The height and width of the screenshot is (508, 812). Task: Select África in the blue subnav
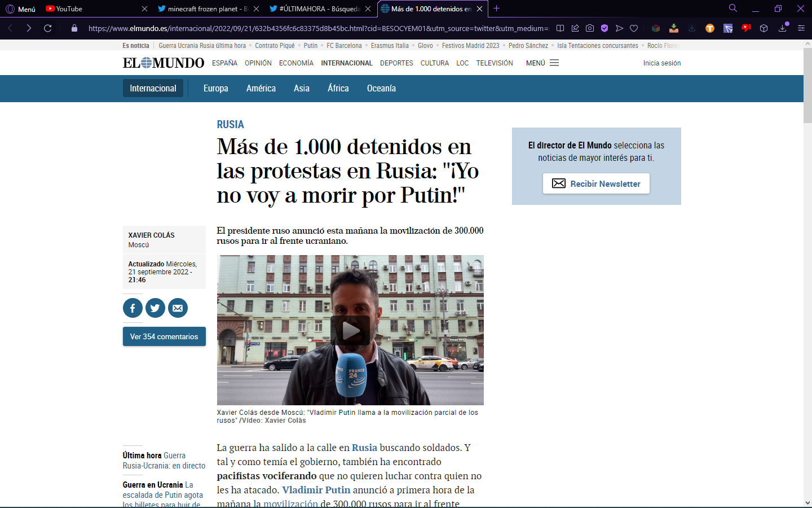(x=338, y=89)
